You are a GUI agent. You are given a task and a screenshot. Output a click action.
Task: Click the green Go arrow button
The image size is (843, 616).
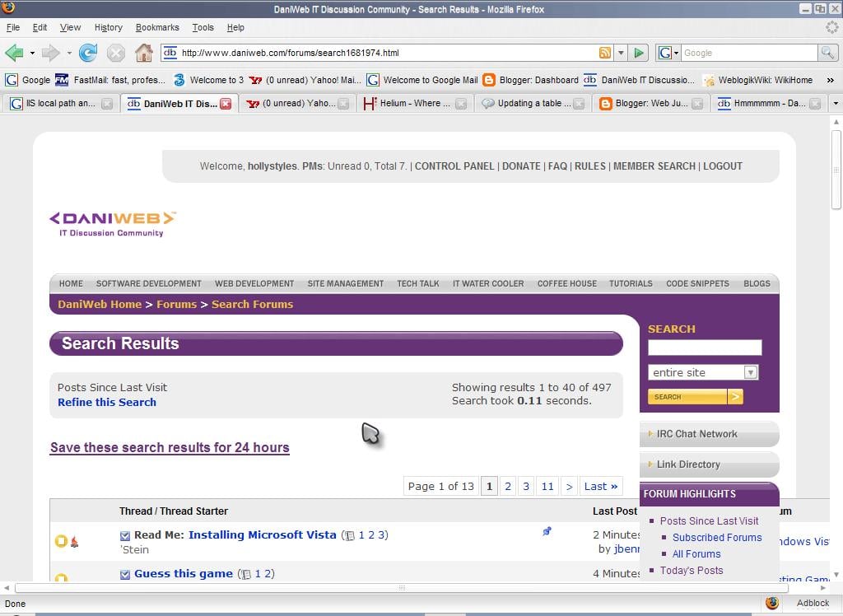639,53
